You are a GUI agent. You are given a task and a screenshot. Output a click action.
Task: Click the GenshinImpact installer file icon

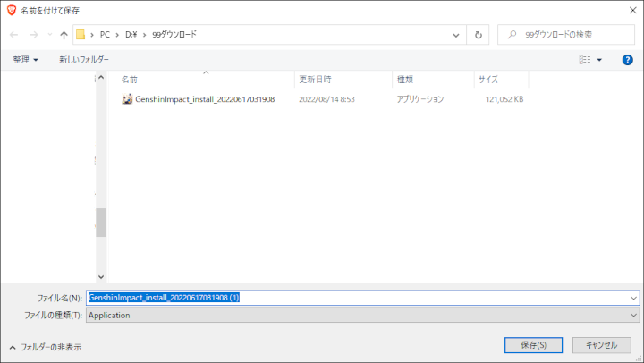tap(127, 99)
